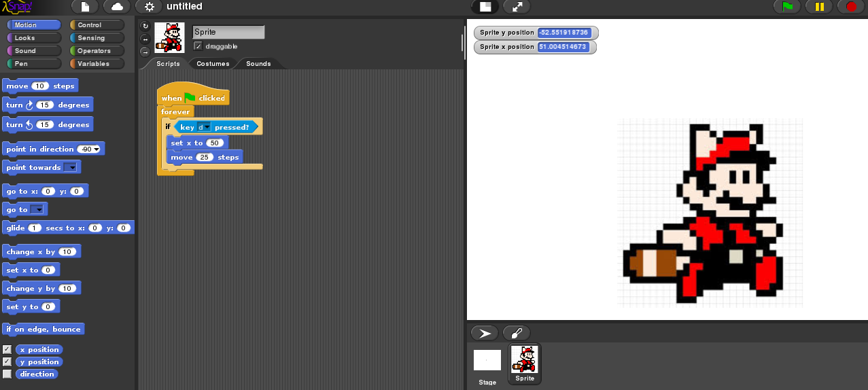Open the key pressed dropdown
Image resolution: width=868 pixels, height=390 pixels.
click(204, 127)
